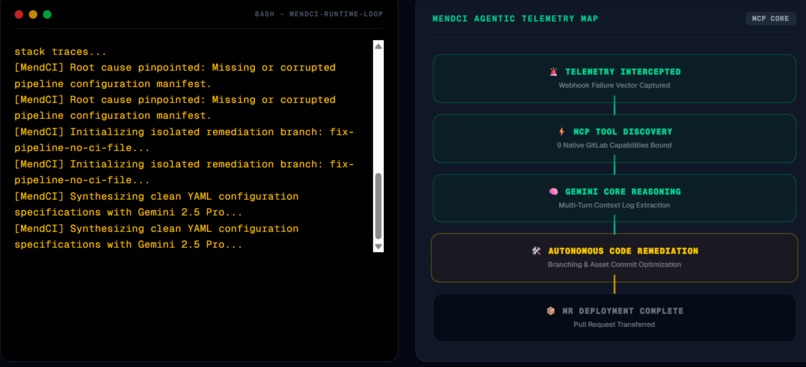
Task: Click the lightning bolt icon beside MCP Tool Discovery
Action: [x=561, y=132]
